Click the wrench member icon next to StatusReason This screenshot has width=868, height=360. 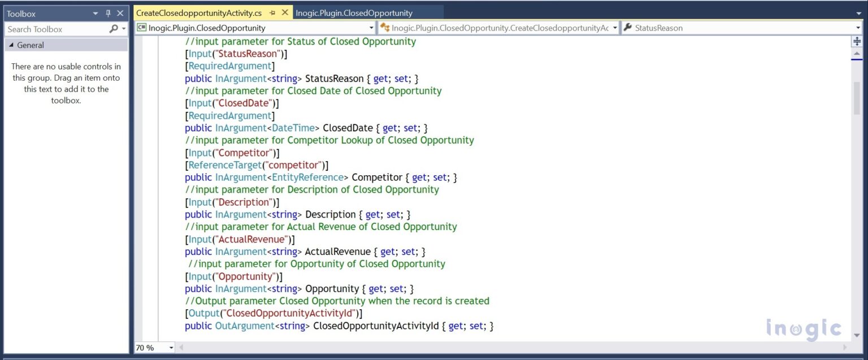point(628,27)
